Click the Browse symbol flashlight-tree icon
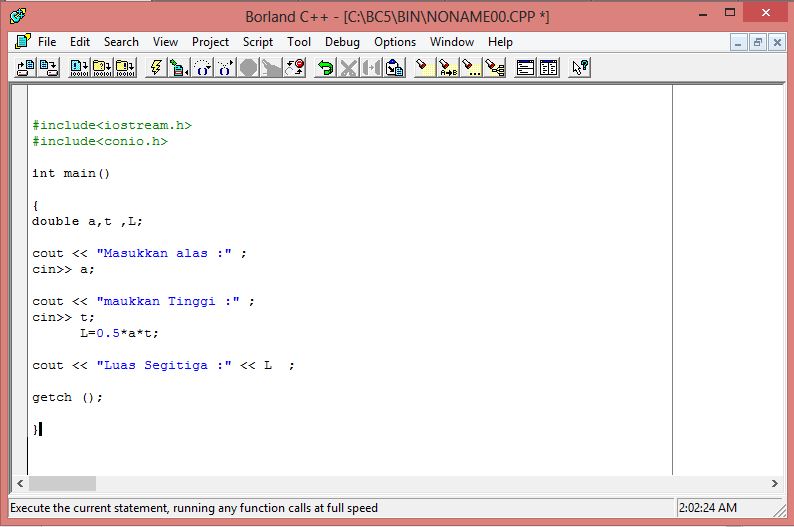Image resolution: width=794 pixels, height=527 pixels. pos(494,67)
